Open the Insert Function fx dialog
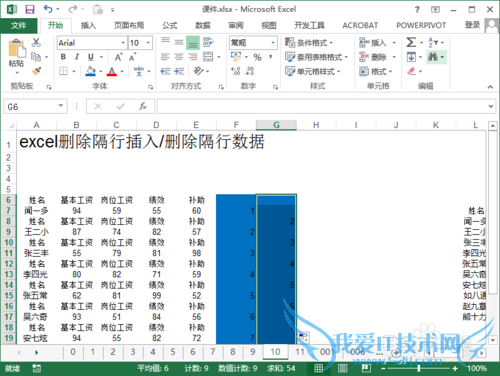 click(143, 106)
